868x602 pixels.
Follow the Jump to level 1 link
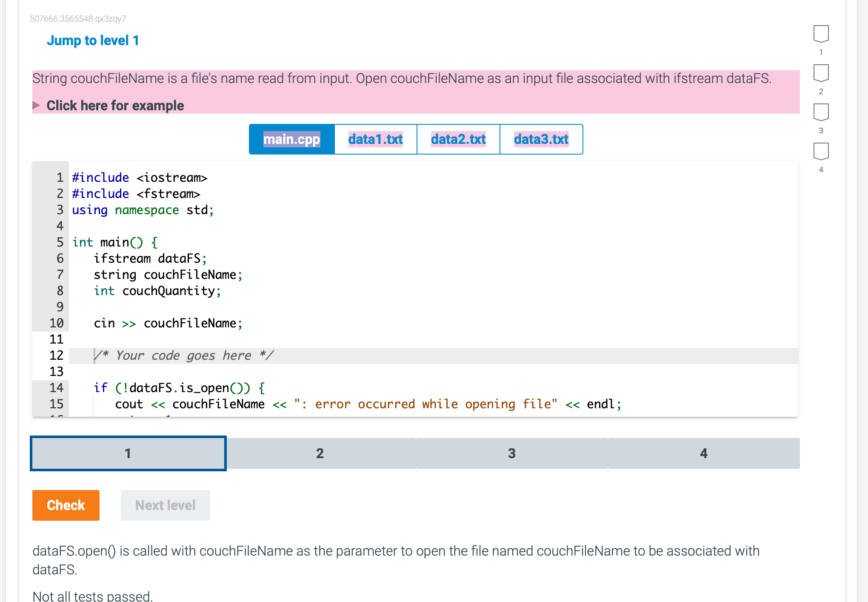click(x=93, y=40)
